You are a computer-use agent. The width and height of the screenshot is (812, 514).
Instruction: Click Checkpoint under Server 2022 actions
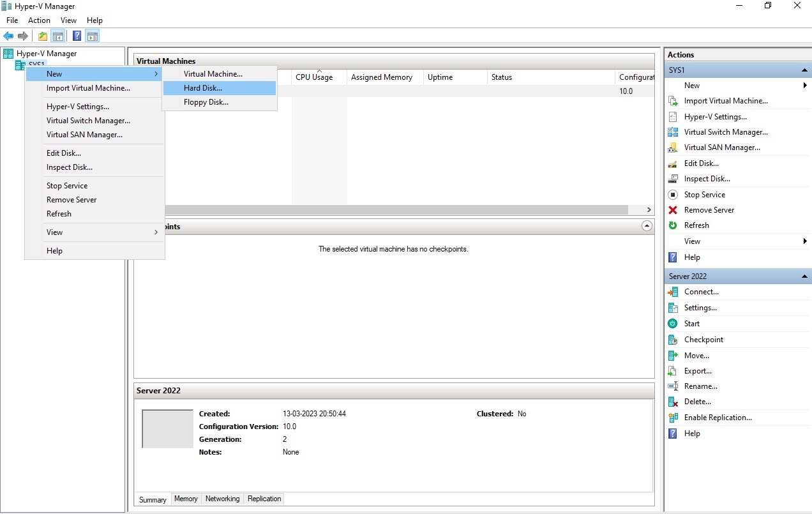(703, 340)
